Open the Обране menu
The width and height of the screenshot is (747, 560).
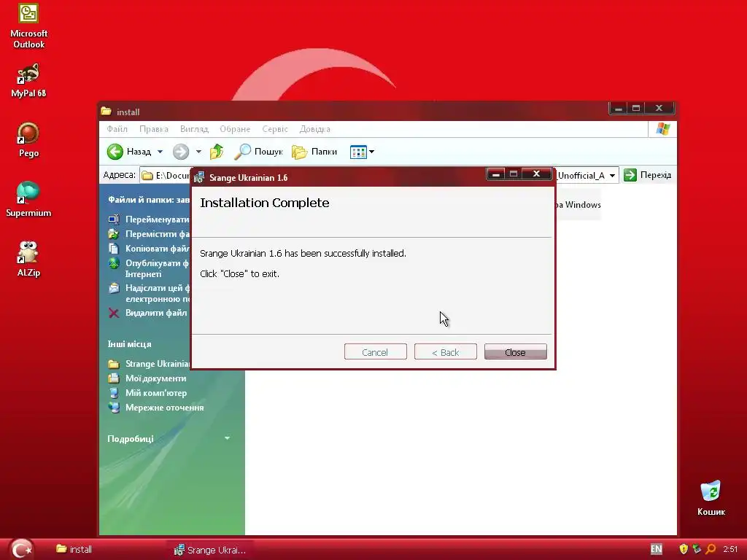(x=235, y=129)
